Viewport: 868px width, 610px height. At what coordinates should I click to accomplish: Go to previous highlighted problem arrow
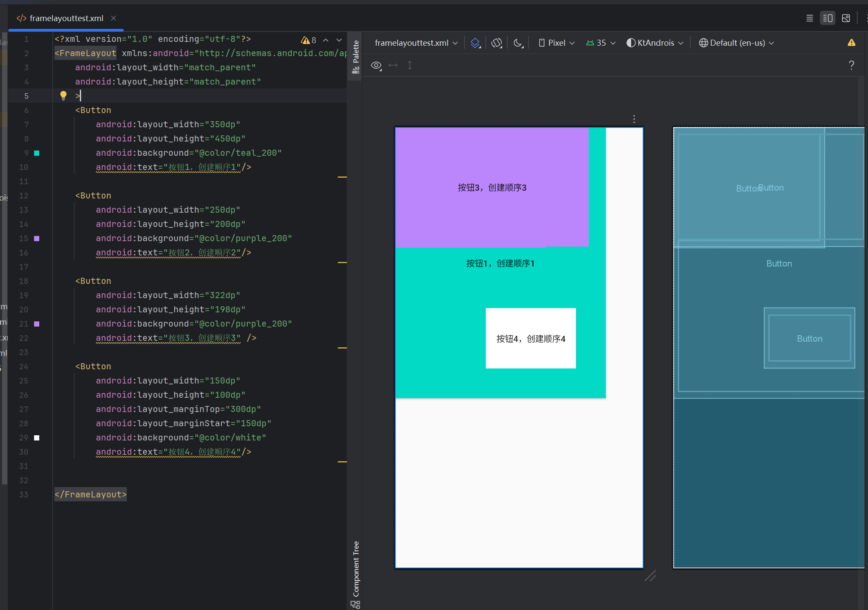coord(326,40)
